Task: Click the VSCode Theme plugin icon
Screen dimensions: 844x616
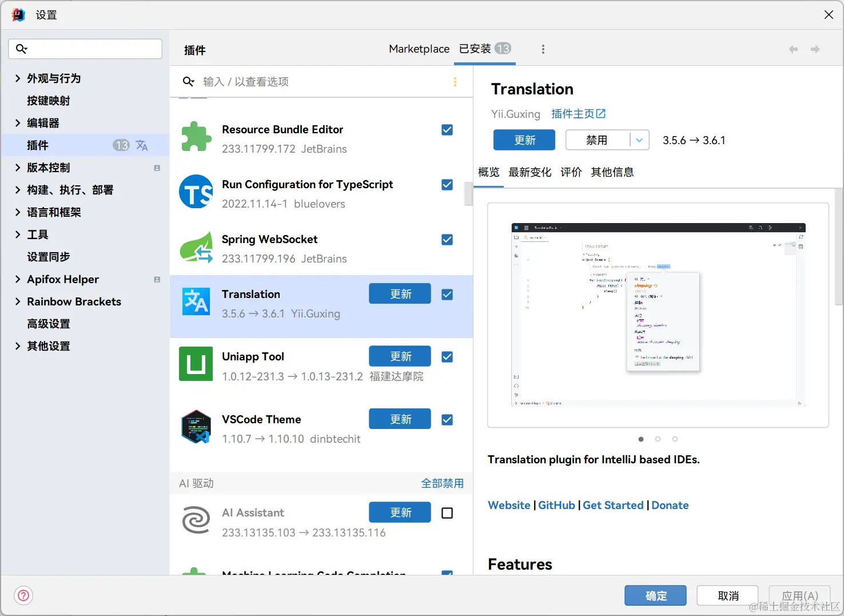Action: click(x=196, y=427)
